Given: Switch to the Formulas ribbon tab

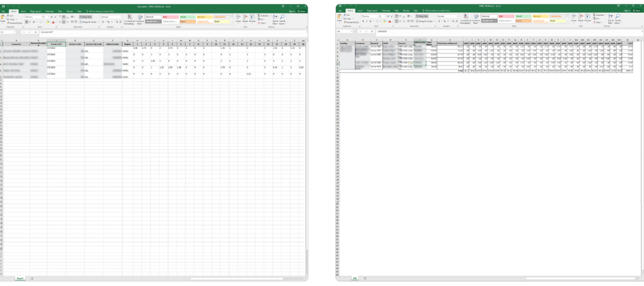Looking at the screenshot, I should pyautogui.click(x=50, y=11).
